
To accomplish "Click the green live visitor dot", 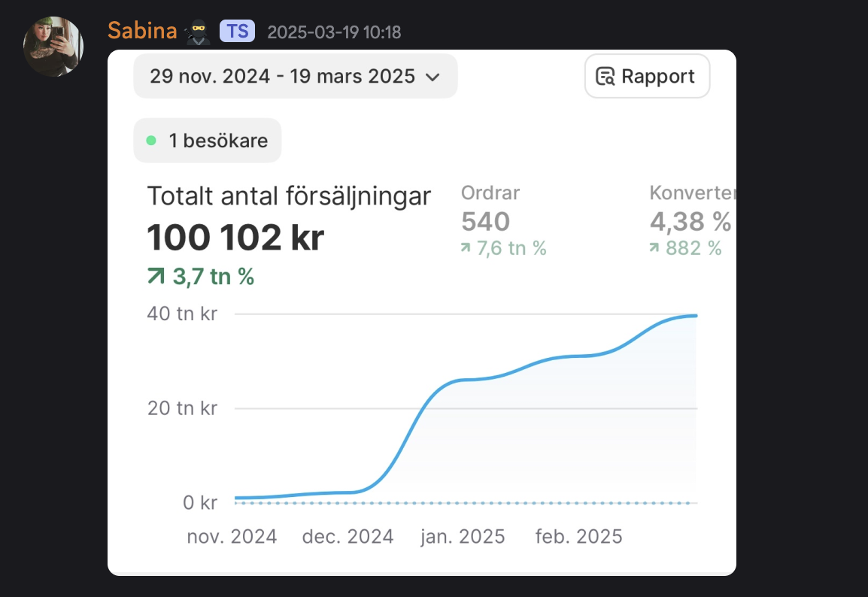I will 151,141.
